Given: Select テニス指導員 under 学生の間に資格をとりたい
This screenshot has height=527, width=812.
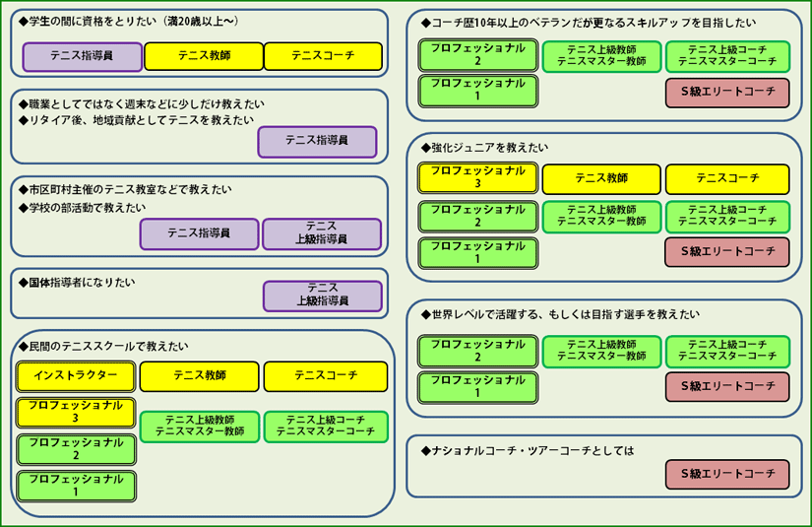Looking at the screenshot, I should [82, 57].
